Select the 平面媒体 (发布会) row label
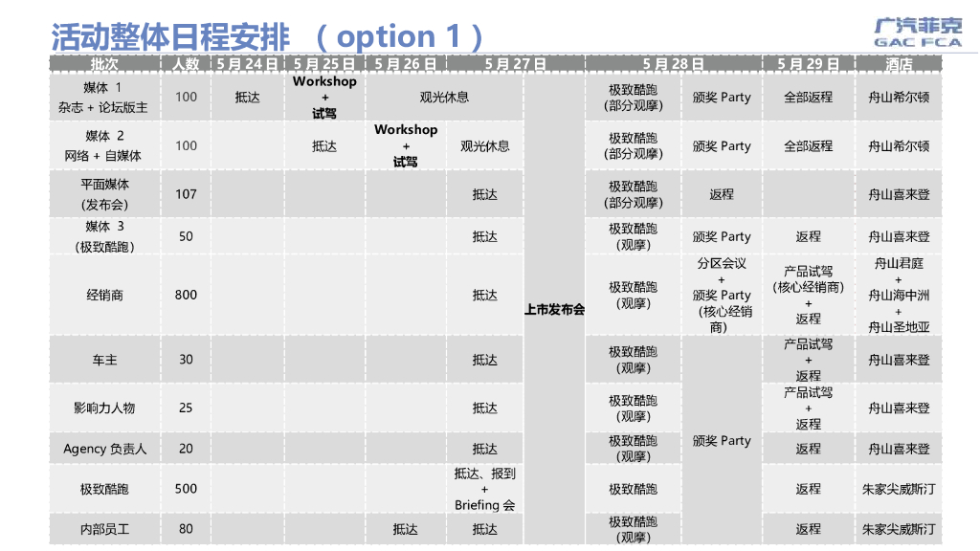This screenshot has width=980, height=551. tap(104, 194)
